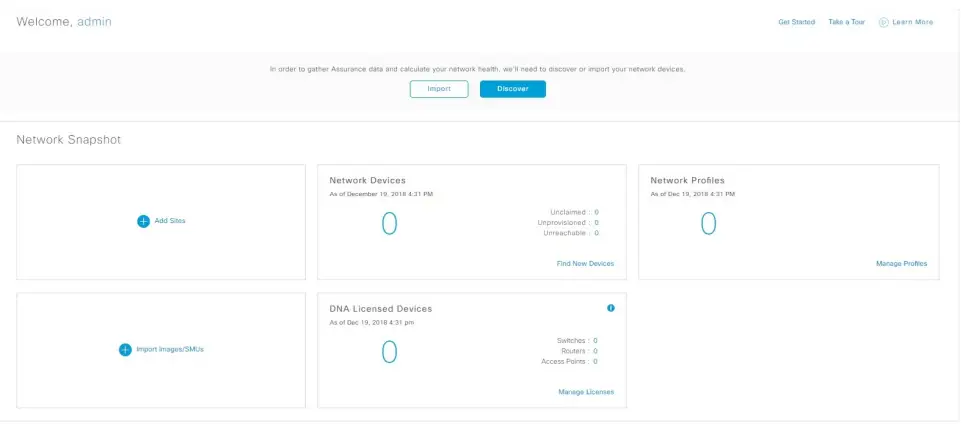This screenshot has height=430, width=976.
Task: Click the Discover button
Action: pos(513,89)
